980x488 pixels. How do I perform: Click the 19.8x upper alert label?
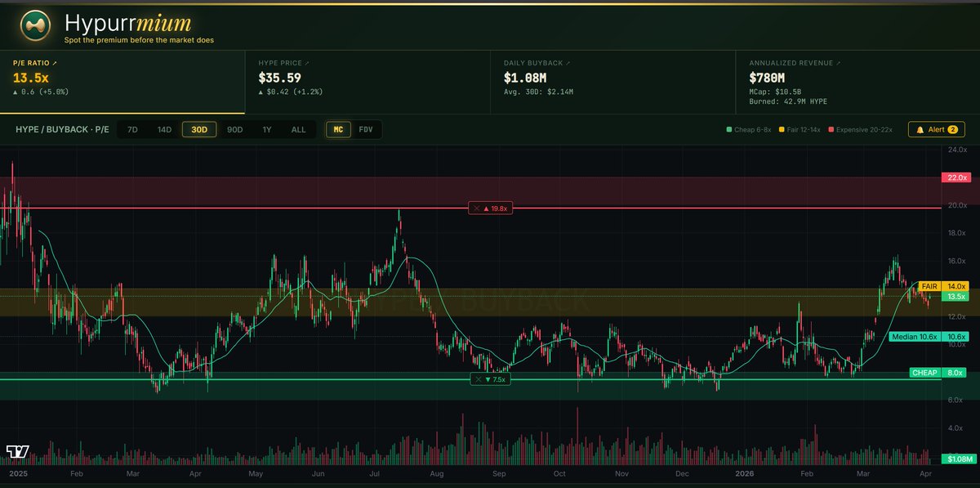491,208
